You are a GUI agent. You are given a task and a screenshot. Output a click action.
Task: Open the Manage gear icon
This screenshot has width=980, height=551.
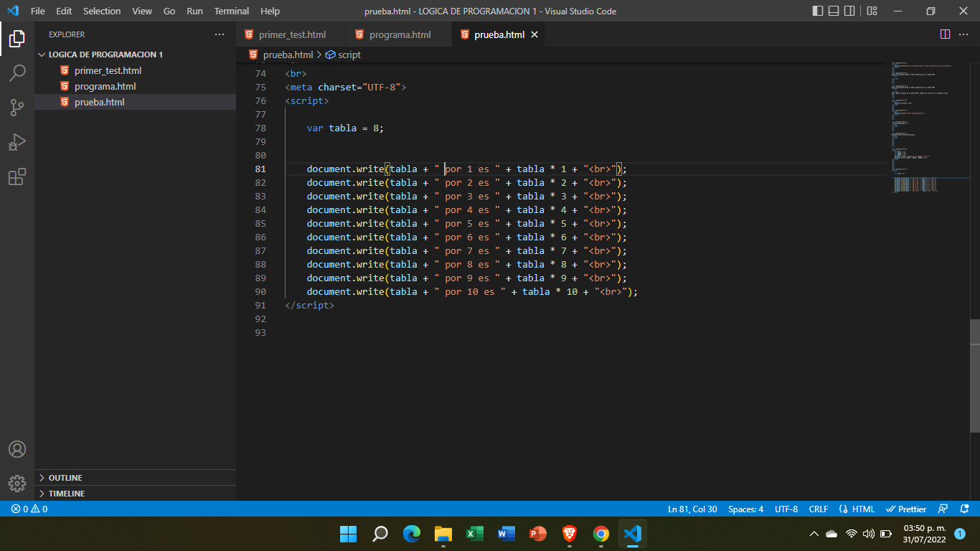17,483
